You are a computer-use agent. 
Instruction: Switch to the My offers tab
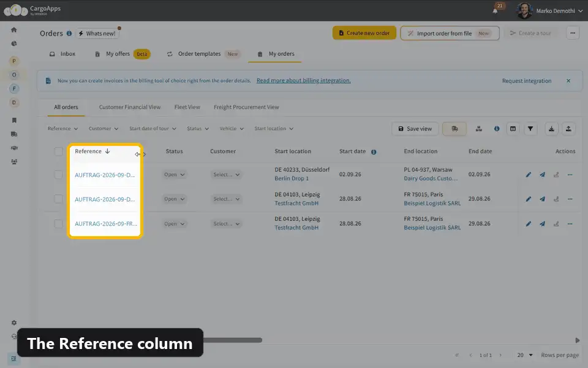[123, 54]
